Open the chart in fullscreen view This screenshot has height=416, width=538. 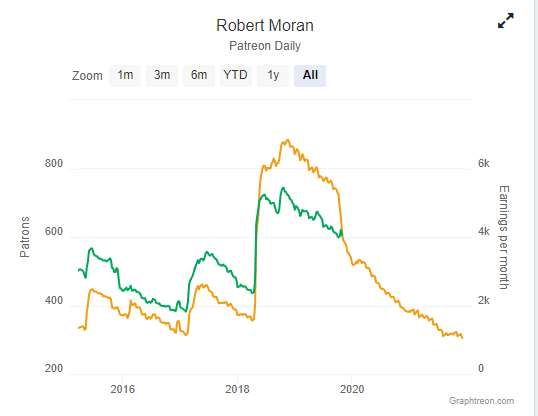coord(506,21)
